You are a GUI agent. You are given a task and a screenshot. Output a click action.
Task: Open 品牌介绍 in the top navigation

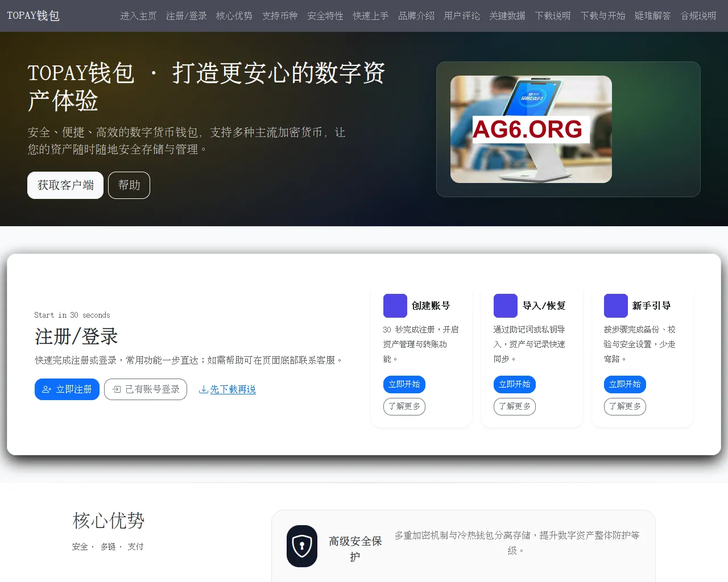pyautogui.click(x=416, y=16)
